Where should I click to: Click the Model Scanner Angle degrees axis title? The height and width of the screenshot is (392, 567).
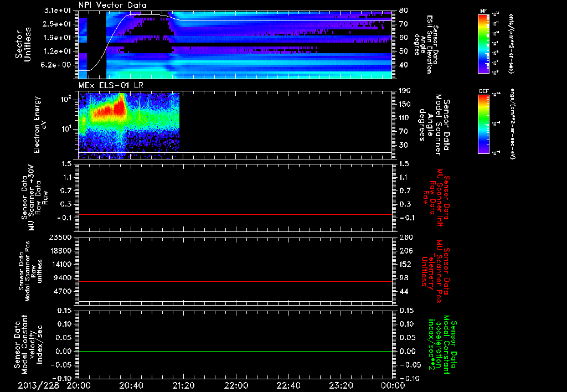click(x=434, y=125)
